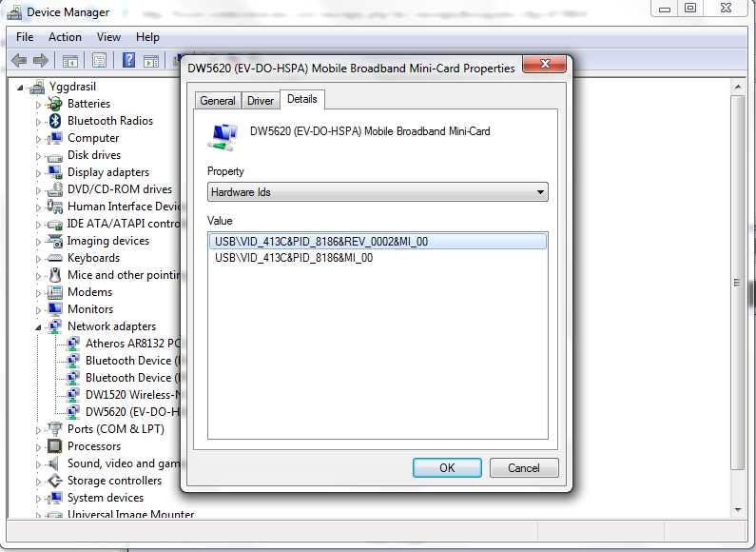
Task: Expand the Display adapters node
Action: [x=38, y=173]
